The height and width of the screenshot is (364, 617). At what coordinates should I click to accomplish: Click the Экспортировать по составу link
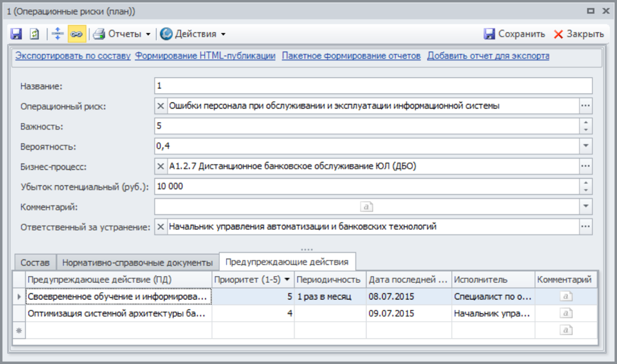point(73,56)
